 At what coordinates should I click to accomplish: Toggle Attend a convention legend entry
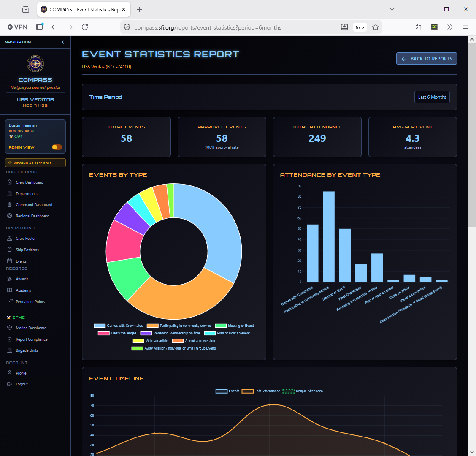tap(193, 341)
